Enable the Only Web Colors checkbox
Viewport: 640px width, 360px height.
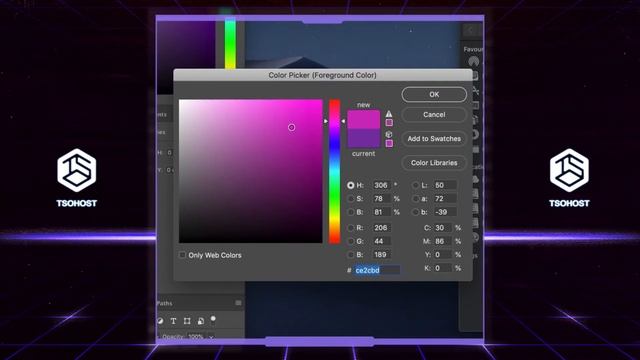[182, 255]
